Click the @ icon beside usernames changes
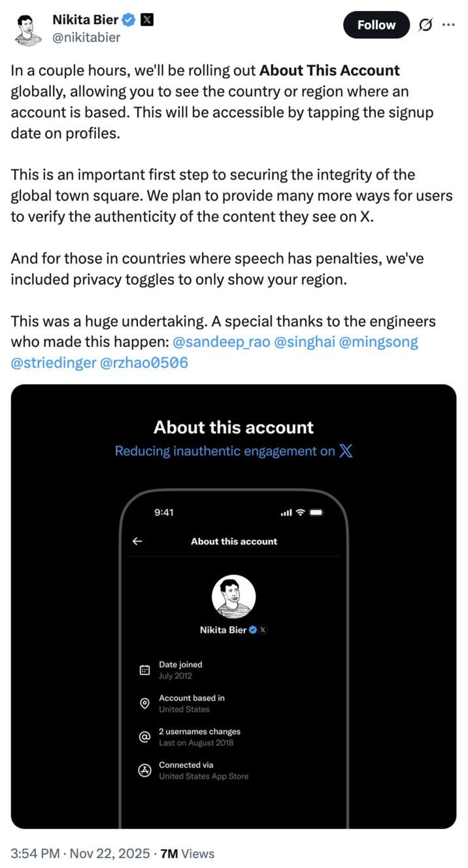Image resolution: width=468 pixels, height=868 pixels. point(144,737)
